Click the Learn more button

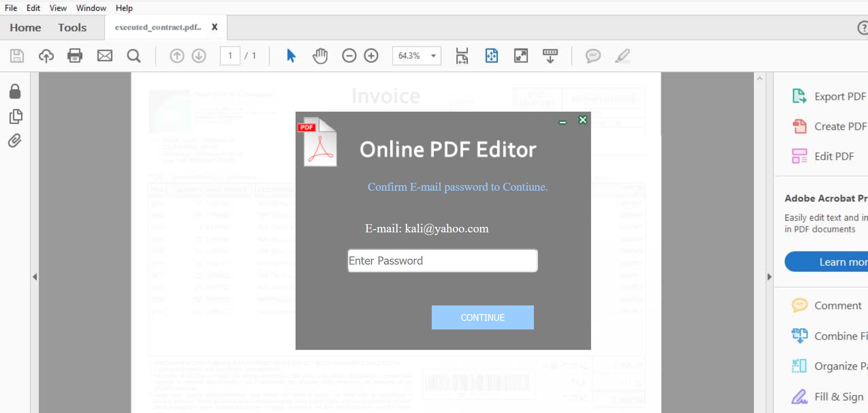826,262
